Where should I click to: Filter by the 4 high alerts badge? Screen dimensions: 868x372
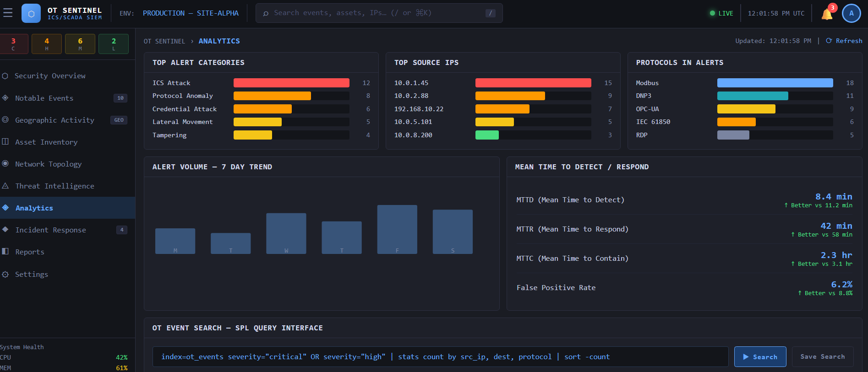[x=47, y=44]
